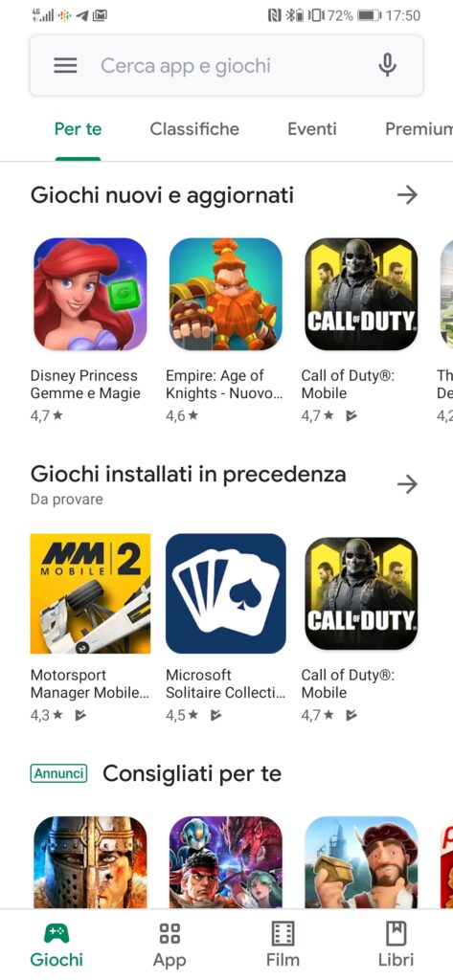Switch to the Eventi tab
Image resolution: width=453 pixels, height=980 pixels.
point(312,129)
